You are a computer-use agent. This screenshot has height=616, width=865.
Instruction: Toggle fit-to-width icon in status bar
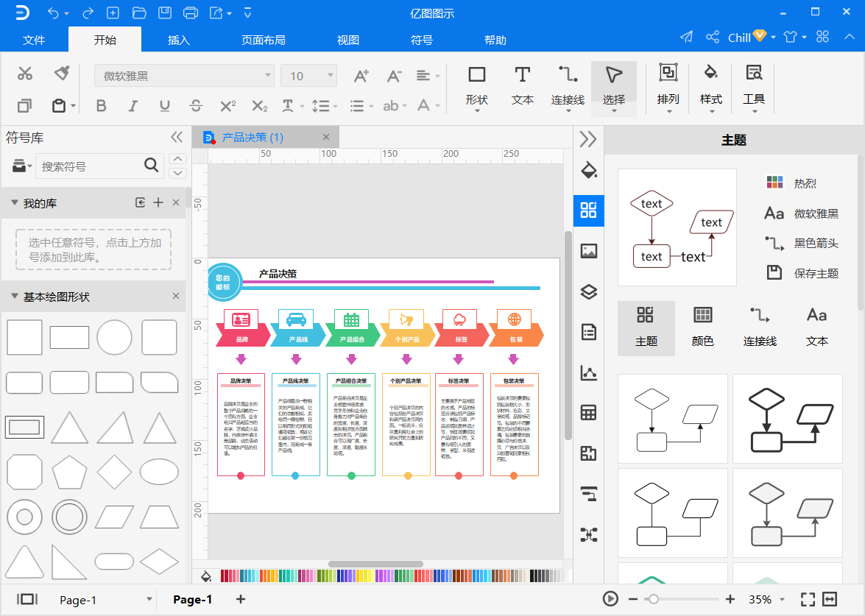pos(829,599)
